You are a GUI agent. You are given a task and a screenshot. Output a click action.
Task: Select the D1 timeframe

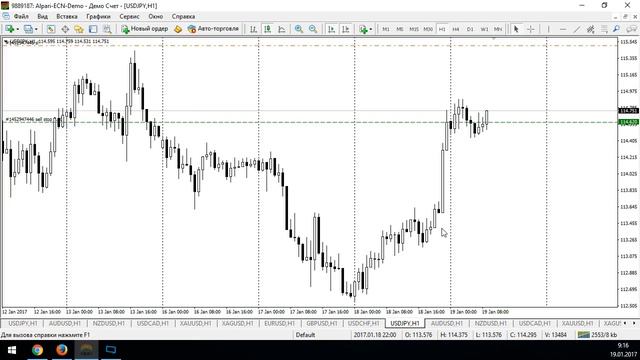(x=470, y=29)
